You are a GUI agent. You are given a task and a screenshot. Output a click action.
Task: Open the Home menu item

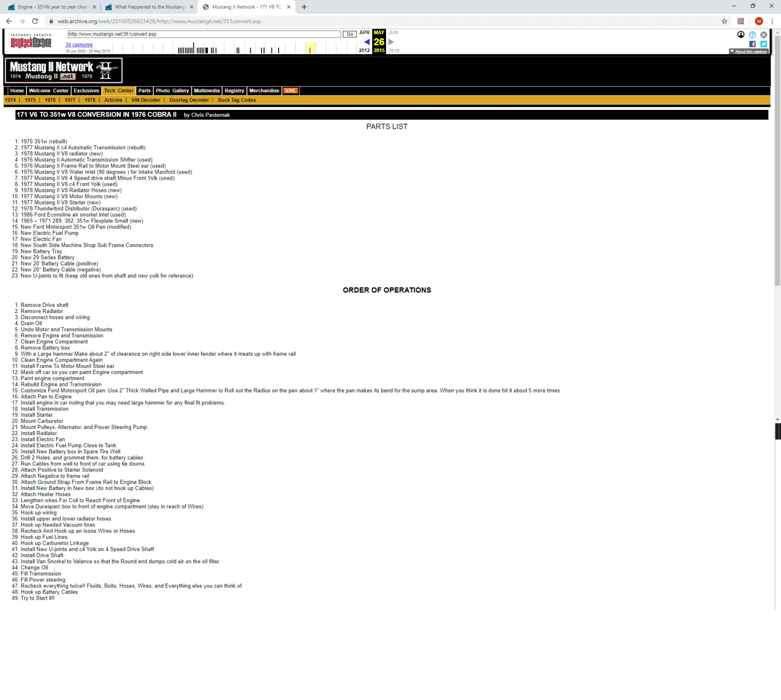point(17,91)
